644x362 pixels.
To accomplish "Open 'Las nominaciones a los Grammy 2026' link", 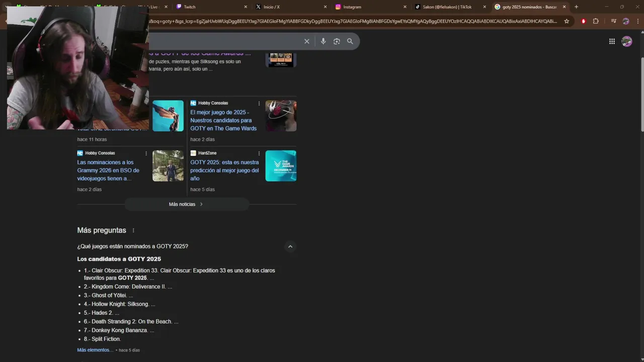I will point(108,170).
